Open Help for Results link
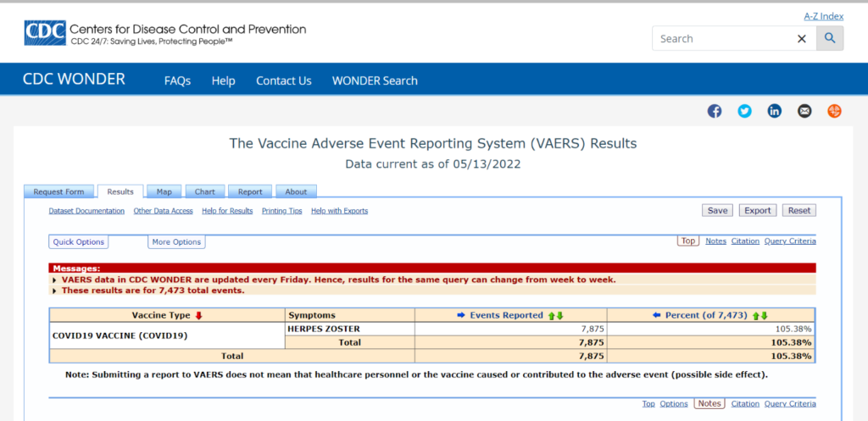868x421 pixels. (227, 211)
